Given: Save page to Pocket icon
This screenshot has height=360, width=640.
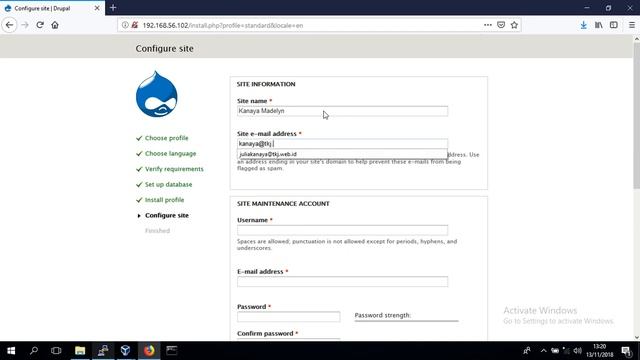Looking at the screenshot, I should (x=501, y=25).
